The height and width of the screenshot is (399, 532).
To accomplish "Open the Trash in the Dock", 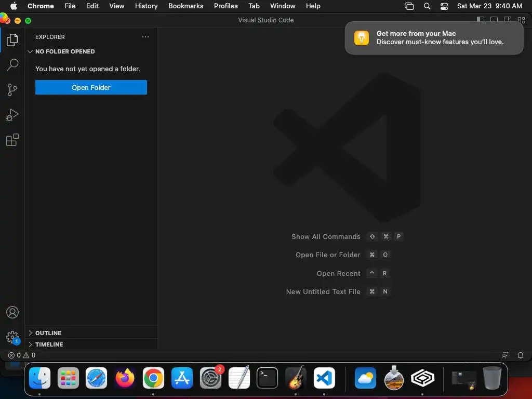I will 492,378.
